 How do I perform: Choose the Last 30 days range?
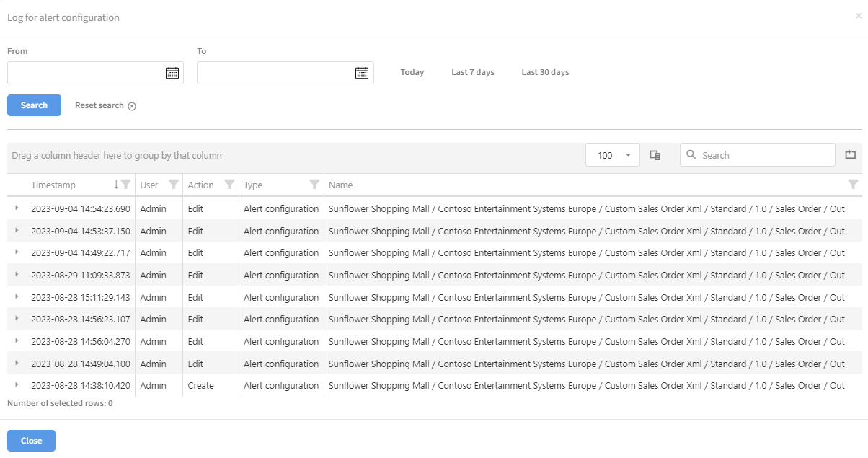[545, 72]
